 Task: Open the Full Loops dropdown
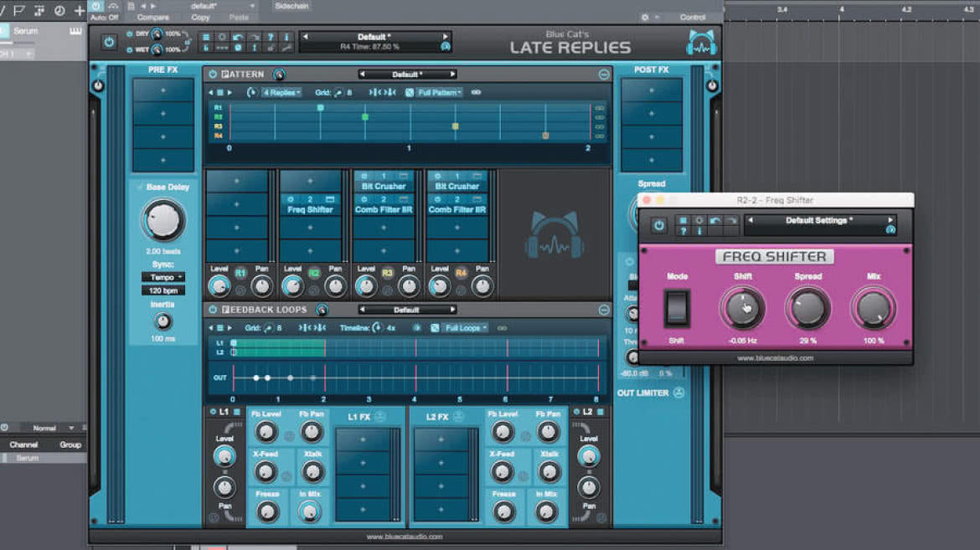tap(466, 328)
